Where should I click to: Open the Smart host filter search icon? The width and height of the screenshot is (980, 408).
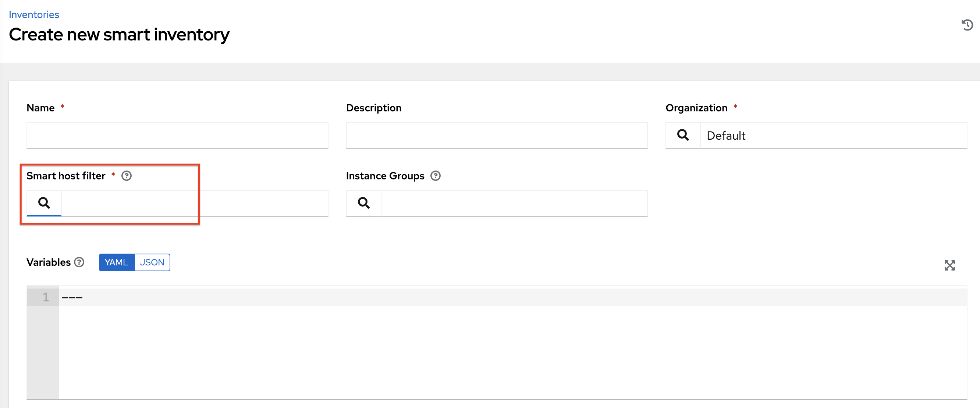44,203
